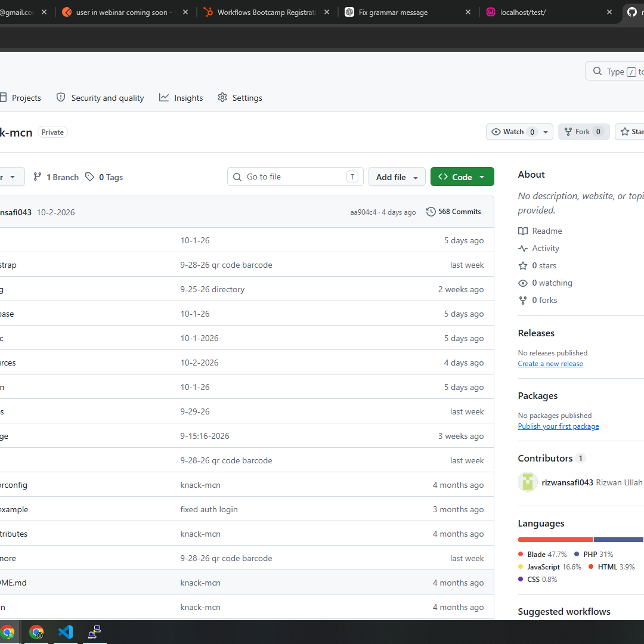Image resolution: width=644 pixels, height=644 pixels.
Task: Open the Insights tab
Action: [x=181, y=98]
